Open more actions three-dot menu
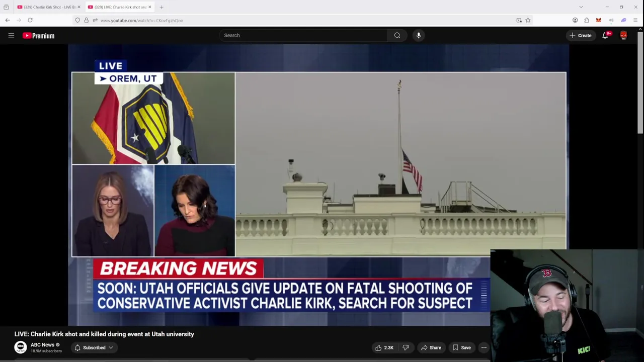This screenshot has height=362, width=644. [484, 347]
